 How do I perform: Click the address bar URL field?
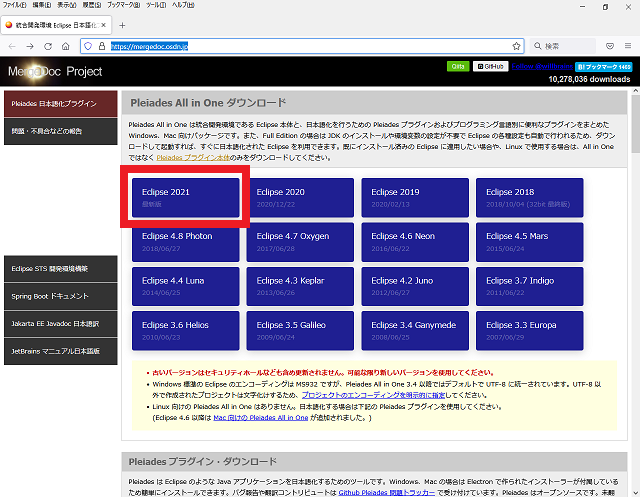point(302,46)
